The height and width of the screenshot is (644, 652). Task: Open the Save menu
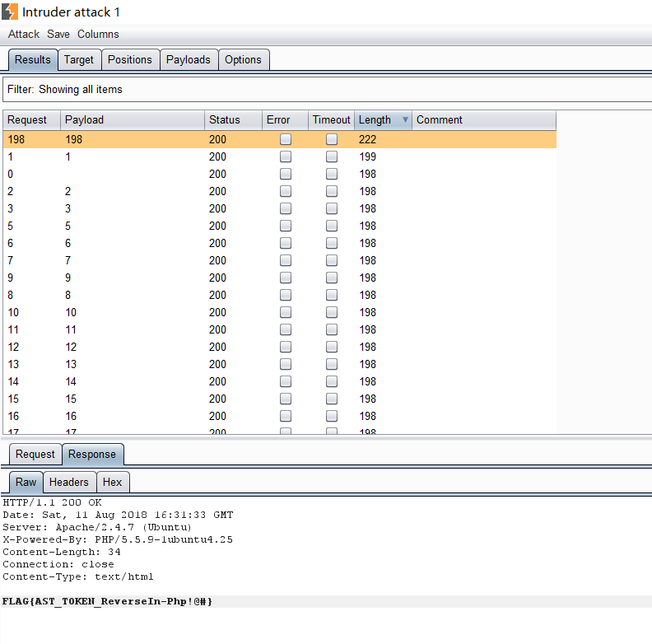[58, 34]
